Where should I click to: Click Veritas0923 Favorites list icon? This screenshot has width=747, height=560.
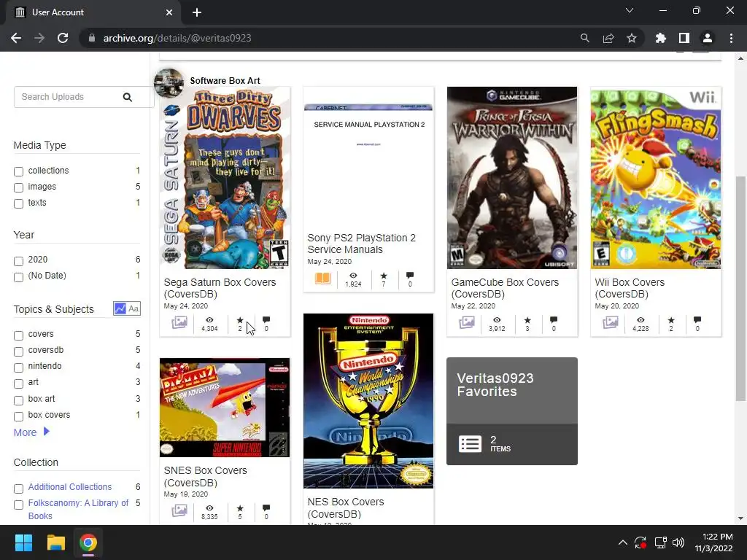[470, 444]
